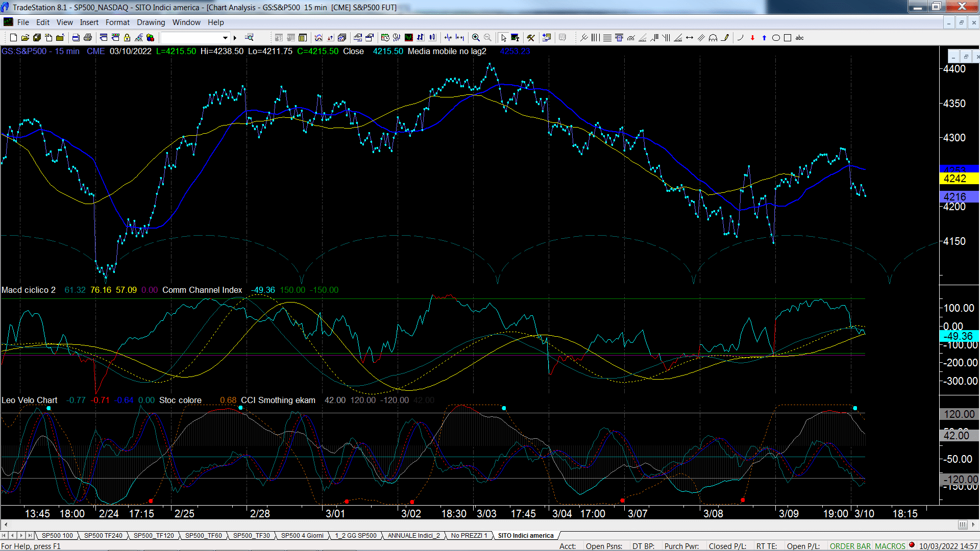Open the Help menu
Viewport: 980px width, 551px height.
click(215, 22)
